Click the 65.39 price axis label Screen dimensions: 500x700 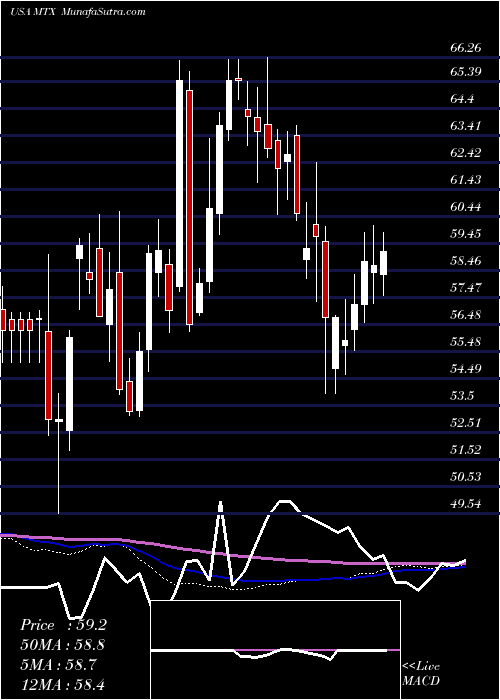(466, 71)
